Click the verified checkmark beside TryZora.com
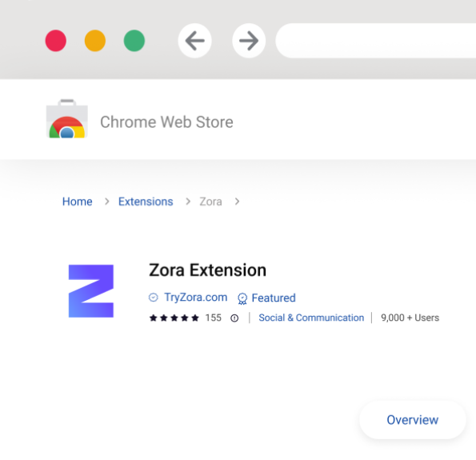 [x=154, y=298]
